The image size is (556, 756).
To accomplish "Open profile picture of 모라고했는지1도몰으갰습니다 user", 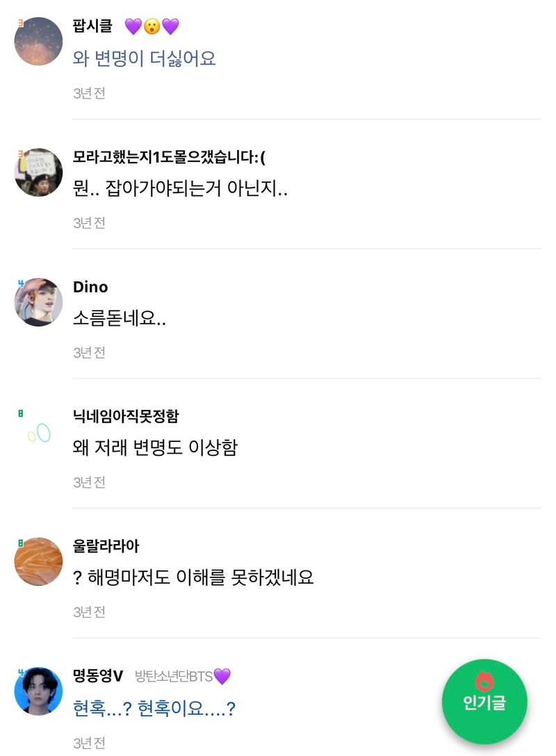I will point(39,172).
